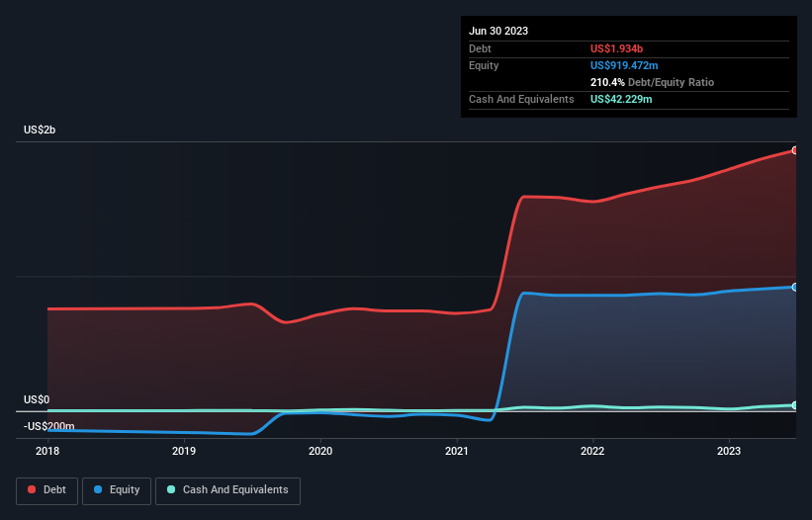
Task: Click the US$42.229m cash value
Action: click(x=621, y=99)
